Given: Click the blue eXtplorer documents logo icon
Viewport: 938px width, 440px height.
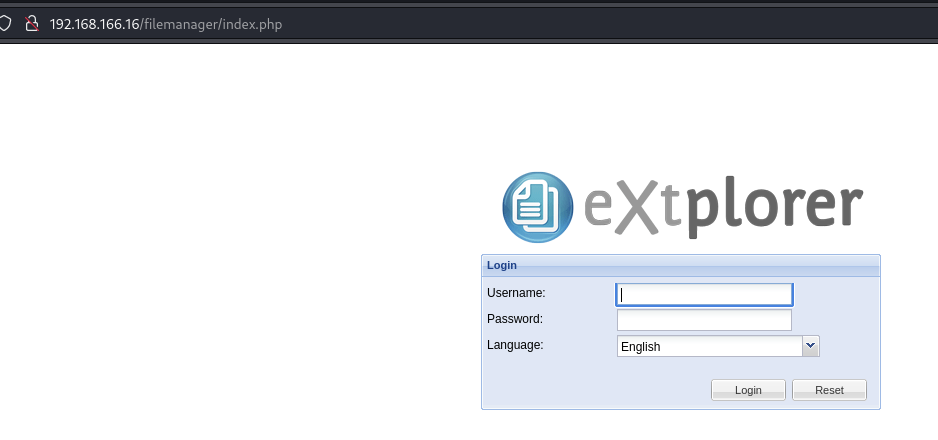Looking at the screenshot, I should (x=536, y=207).
